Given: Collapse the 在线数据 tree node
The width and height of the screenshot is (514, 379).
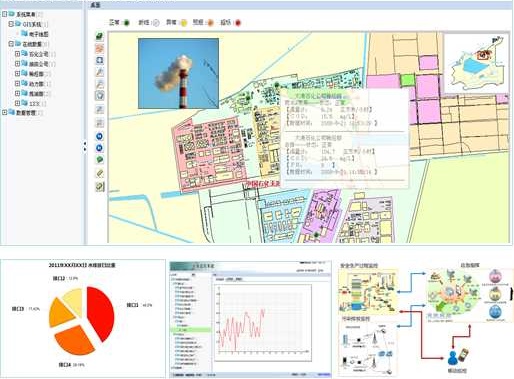Looking at the screenshot, I should [11, 44].
